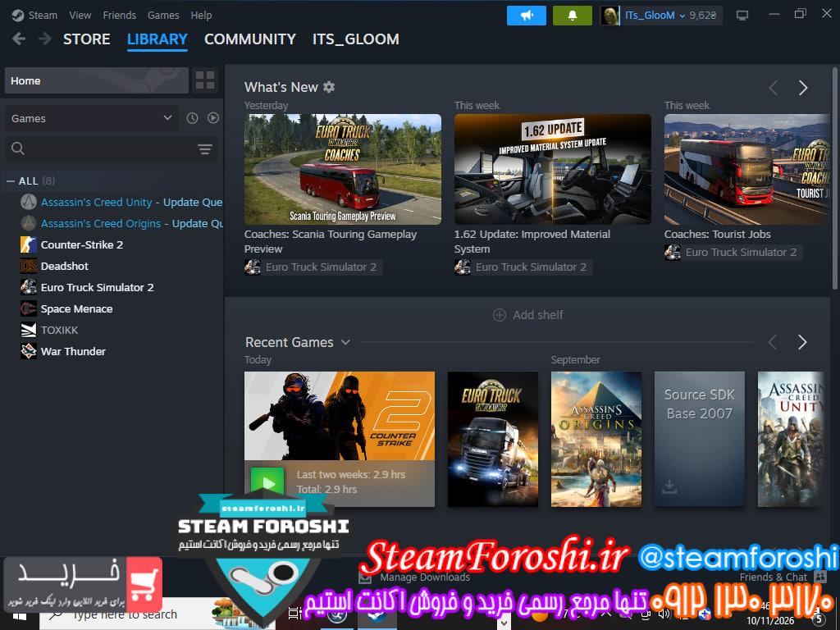
Task: Select Assassin's Creed Origins in list
Action: [121, 223]
